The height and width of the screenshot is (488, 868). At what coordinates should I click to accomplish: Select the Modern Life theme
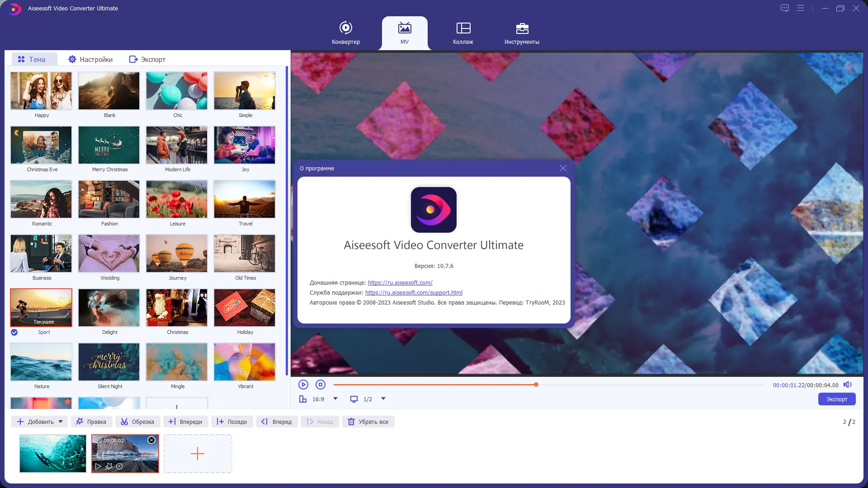tap(177, 145)
